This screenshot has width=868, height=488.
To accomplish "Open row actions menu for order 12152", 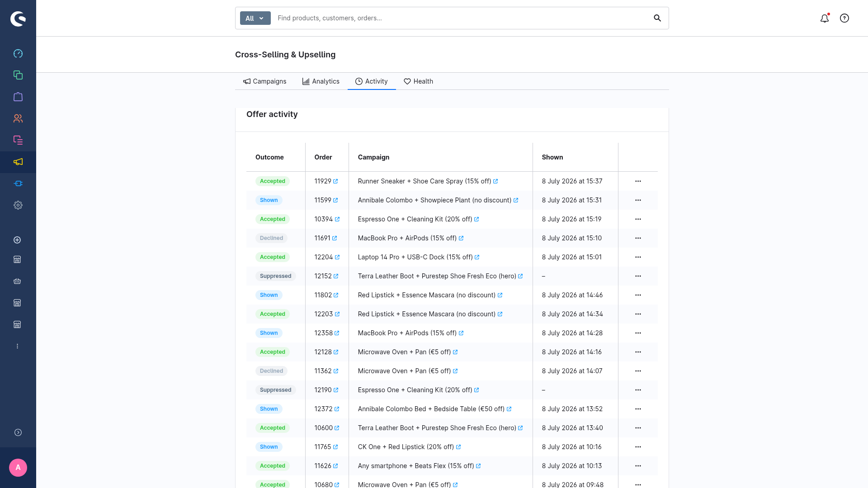I will [638, 276].
